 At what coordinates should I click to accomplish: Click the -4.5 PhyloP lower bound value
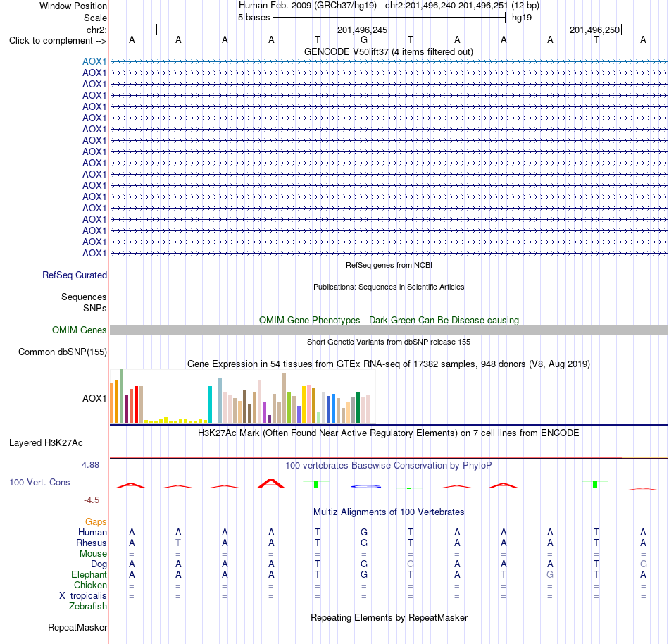[92, 500]
